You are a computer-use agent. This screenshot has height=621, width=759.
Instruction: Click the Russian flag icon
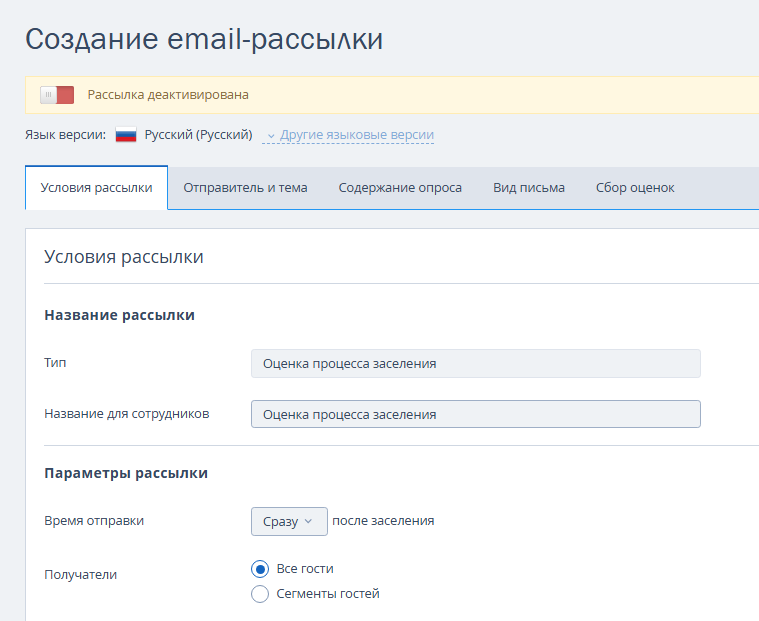coord(126,135)
